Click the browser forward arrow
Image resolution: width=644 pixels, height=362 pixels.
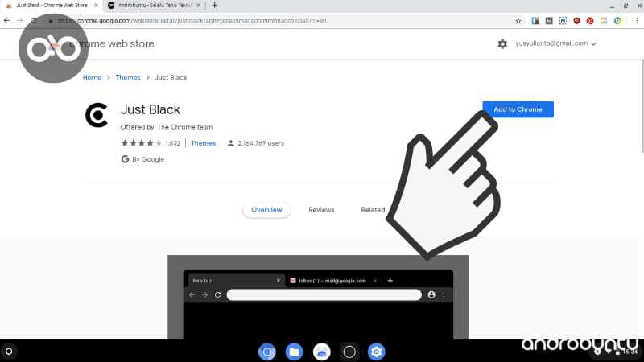[19, 21]
